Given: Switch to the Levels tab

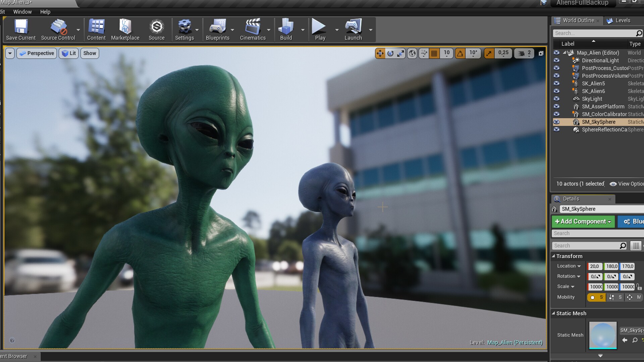Looking at the screenshot, I should point(622,20).
